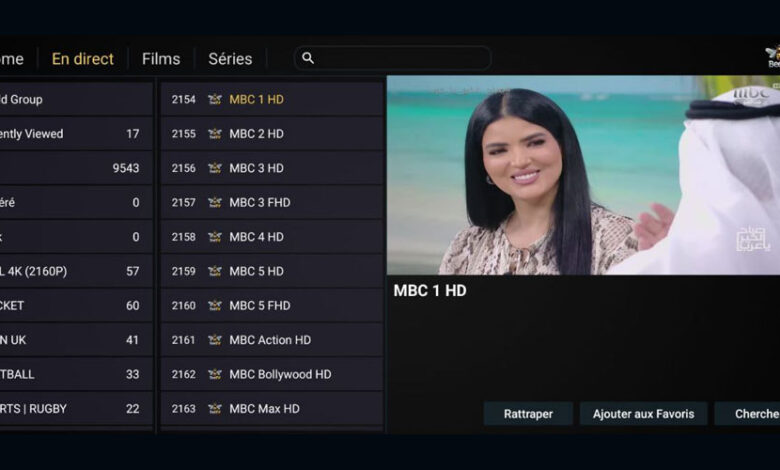This screenshot has height=470, width=780.
Task: Open the category with 9543 channels
Action: tap(75, 168)
